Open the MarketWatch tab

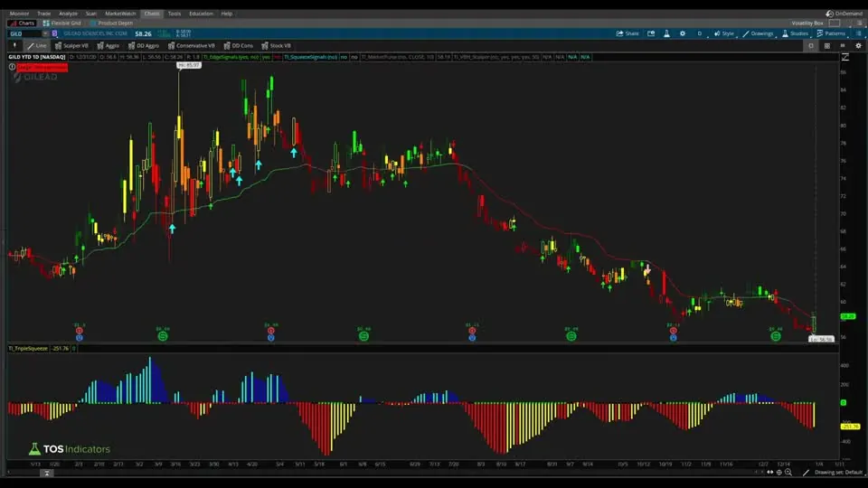pos(120,14)
